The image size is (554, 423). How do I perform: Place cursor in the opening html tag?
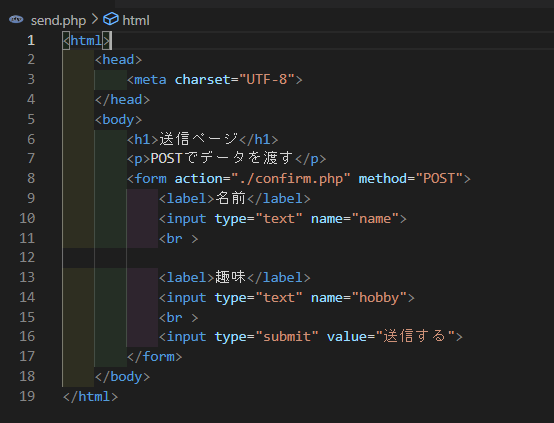pyautogui.click(x=87, y=41)
